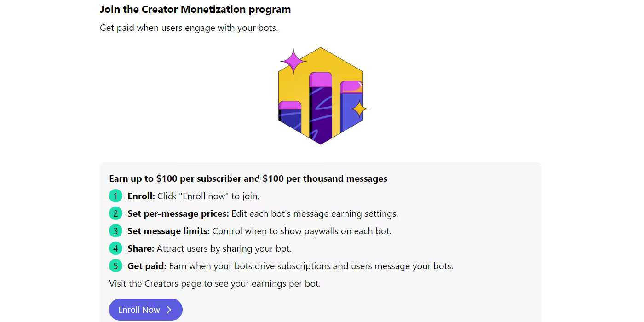Click the Enroll Now button
644x322 pixels.
tap(146, 310)
